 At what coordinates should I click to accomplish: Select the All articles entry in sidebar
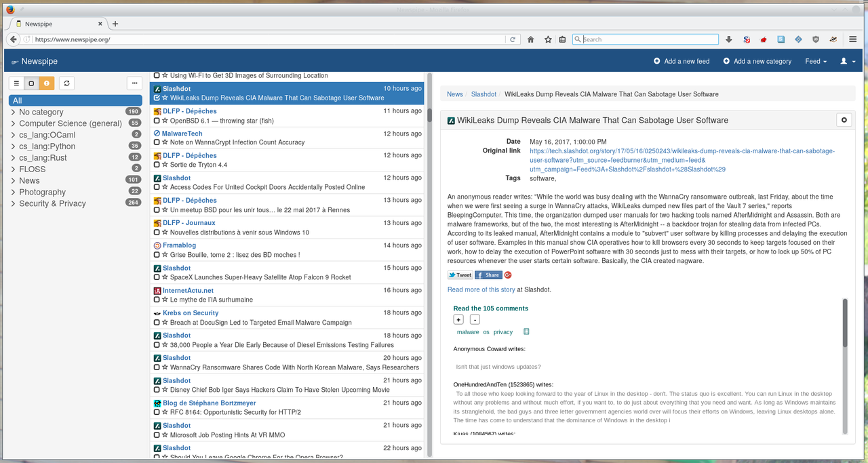point(75,100)
